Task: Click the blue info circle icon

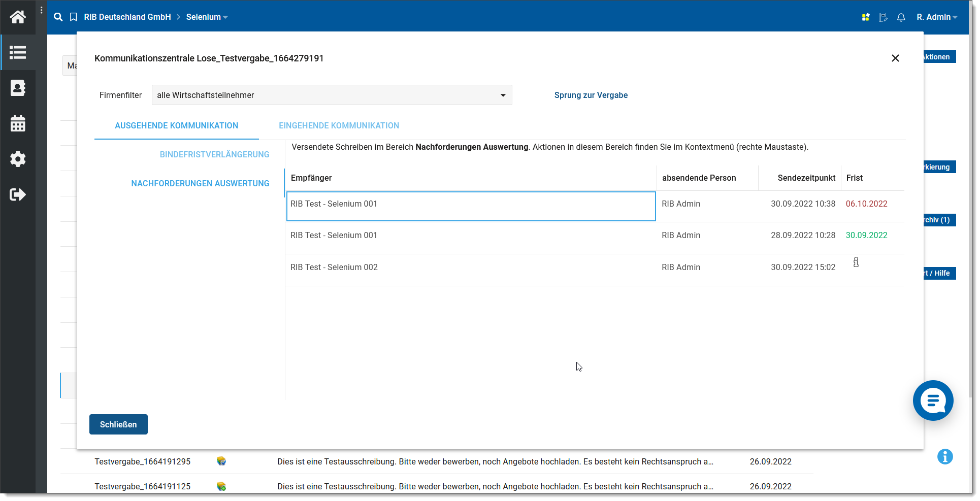Action: [x=945, y=457]
